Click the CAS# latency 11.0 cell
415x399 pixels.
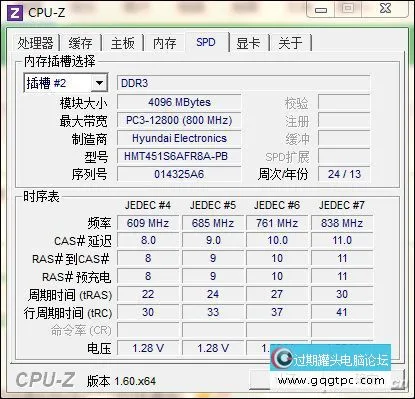(342, 240)
